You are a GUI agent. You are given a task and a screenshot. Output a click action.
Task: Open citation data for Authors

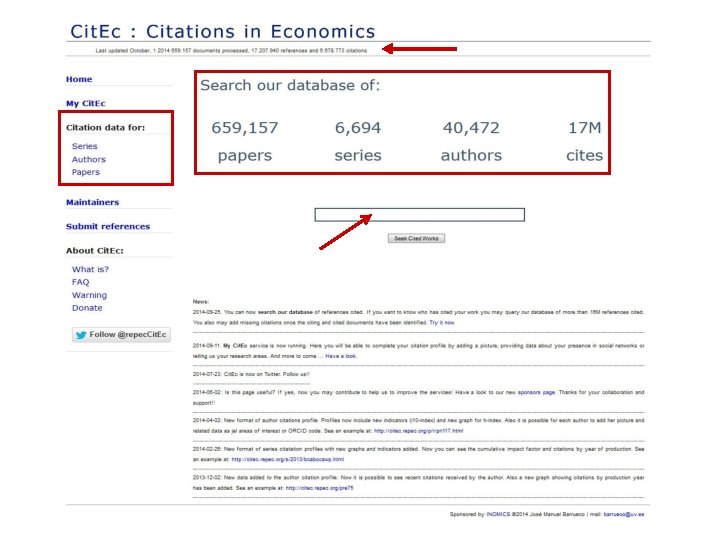coord(89,159)
